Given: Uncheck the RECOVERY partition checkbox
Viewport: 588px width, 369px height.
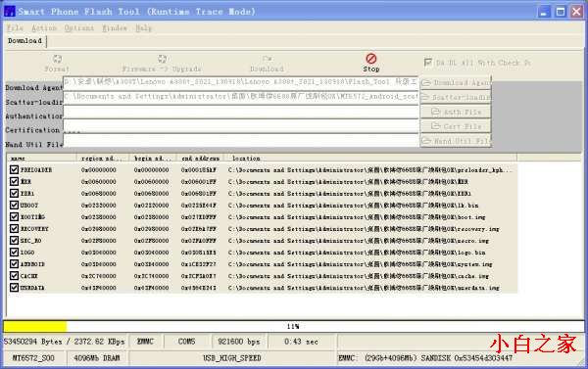Looking at the screenshot, I should coord(15,228).
